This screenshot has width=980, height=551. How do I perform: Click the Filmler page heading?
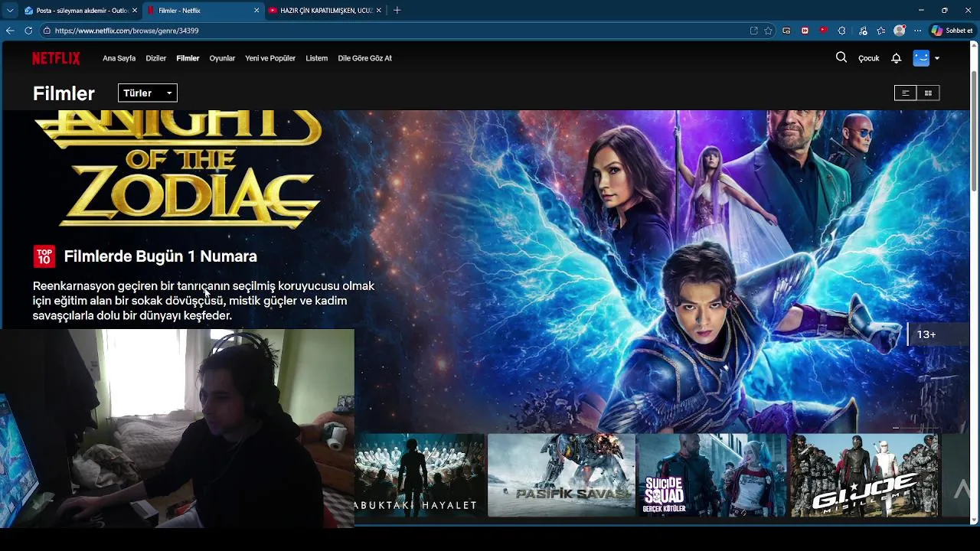(64, 93)
